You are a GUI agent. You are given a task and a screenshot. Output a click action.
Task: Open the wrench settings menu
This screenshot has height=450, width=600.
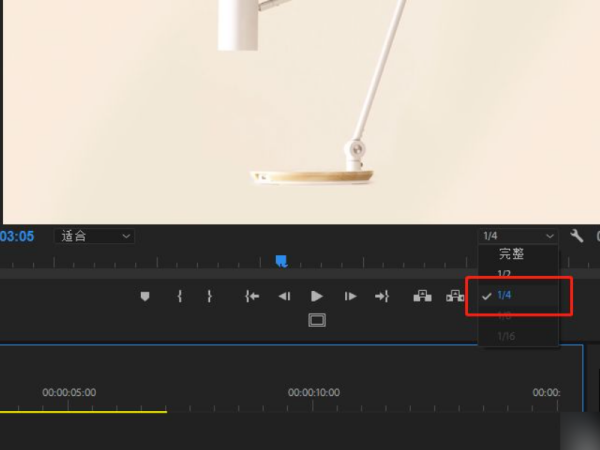point(576,236)
